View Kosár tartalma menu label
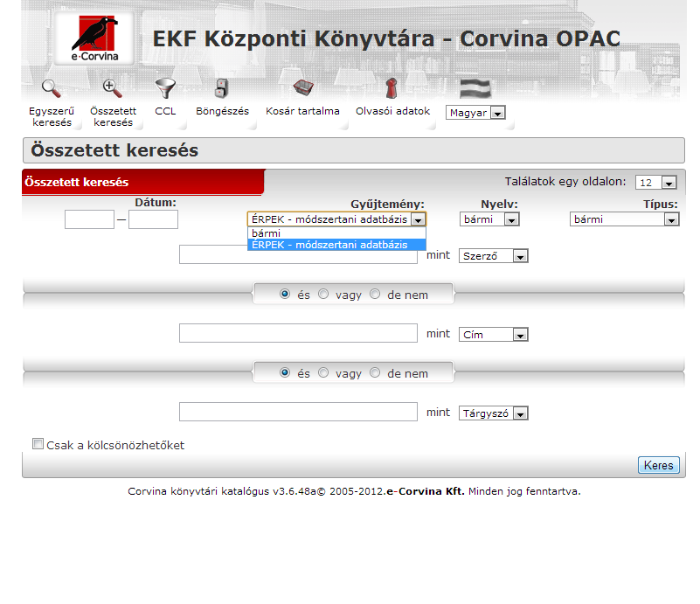The width and height of the screenshot is (700, 604). (302, 111)
